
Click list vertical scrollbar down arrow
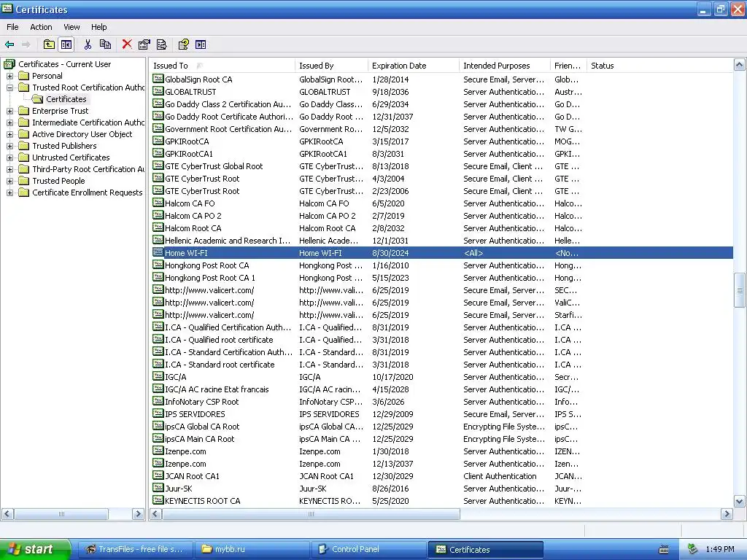(x=739, y=501)
